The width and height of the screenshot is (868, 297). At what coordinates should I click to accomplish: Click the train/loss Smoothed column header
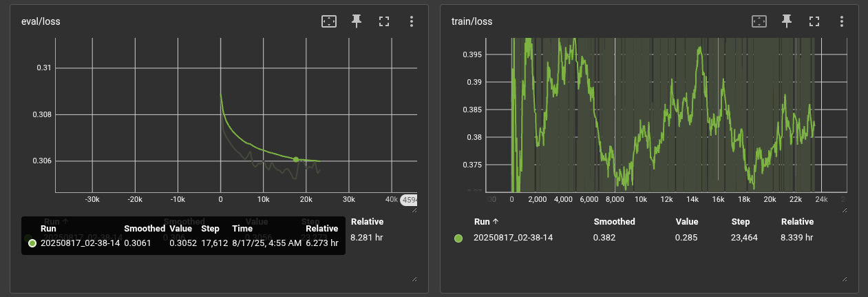click(614, 222)
